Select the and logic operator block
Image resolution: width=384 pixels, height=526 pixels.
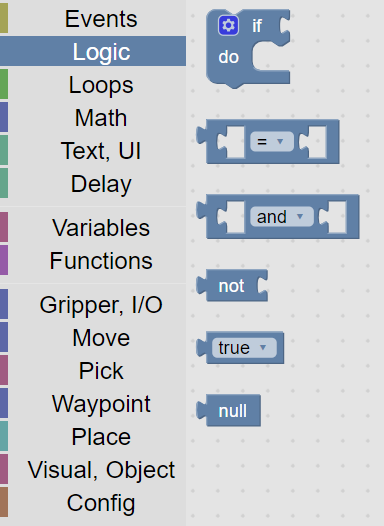click(278, 217)
